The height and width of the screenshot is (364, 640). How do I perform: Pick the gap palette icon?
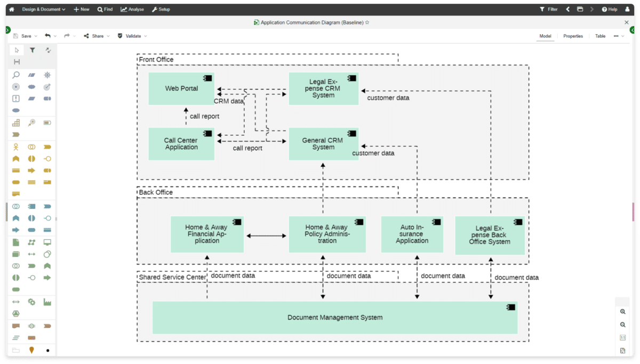point(31,326)
